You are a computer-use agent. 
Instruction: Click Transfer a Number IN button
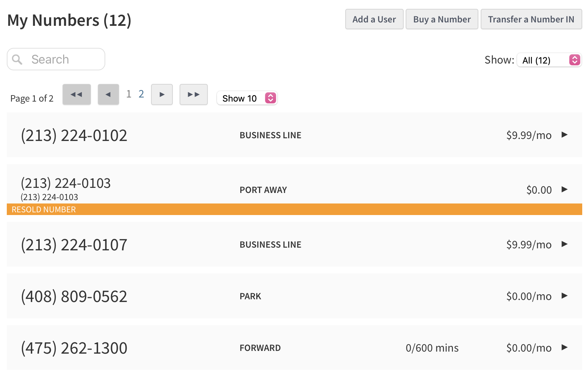tap(531, 19)
